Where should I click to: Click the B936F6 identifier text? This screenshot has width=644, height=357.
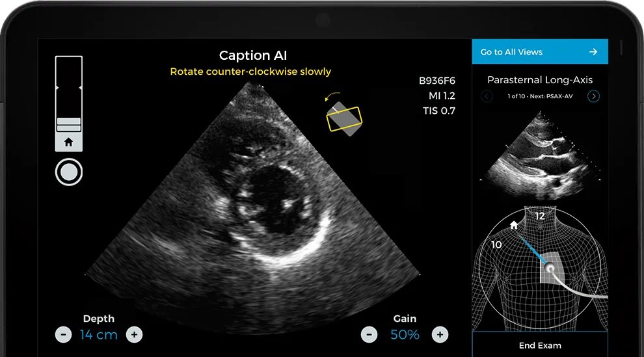coord(437,81)
